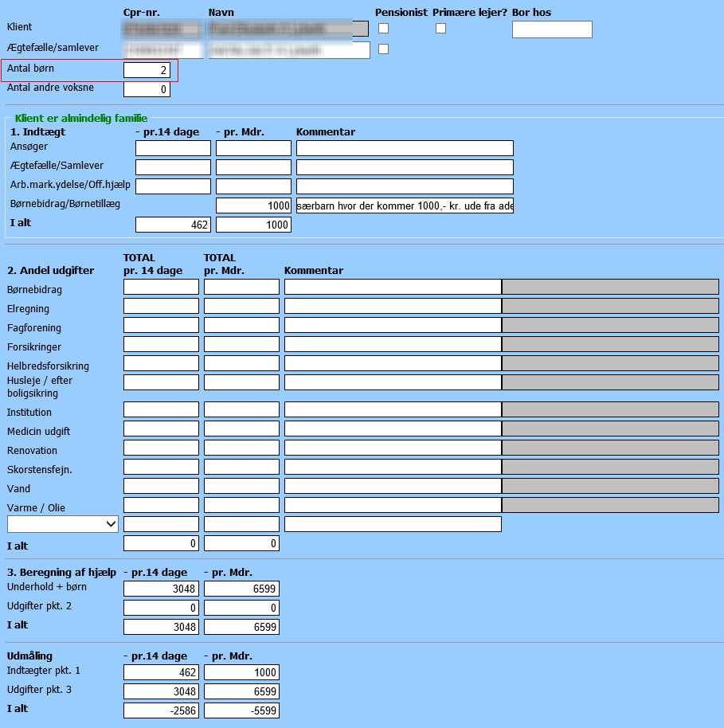The height and width of the screenshot is (728, 724).
Task: Click Medicin udgift Kommentar field
Action: pos(393,429)
